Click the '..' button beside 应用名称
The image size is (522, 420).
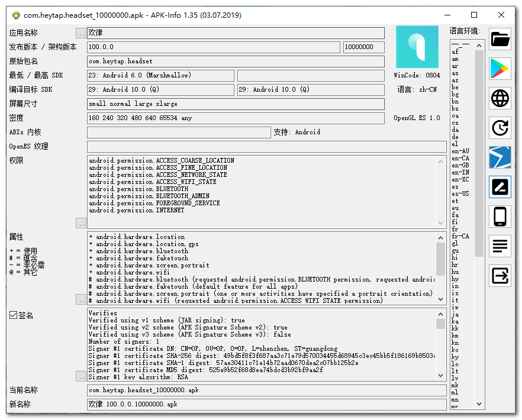[x=81, y=33]
